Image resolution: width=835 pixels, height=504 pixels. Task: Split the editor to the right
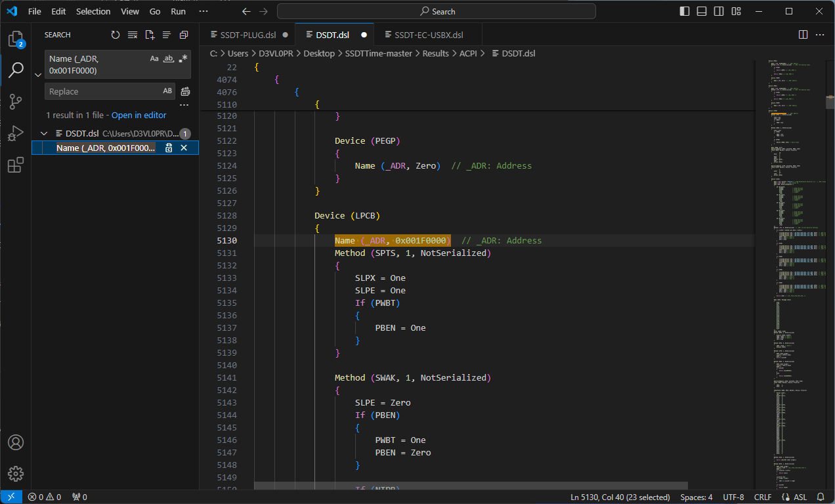coord(803,35)
